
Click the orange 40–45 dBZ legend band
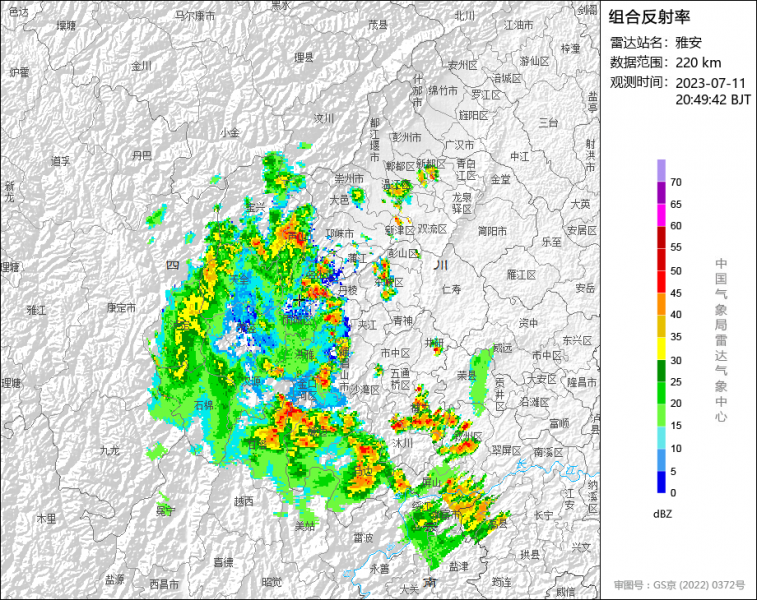pos(661,303)
